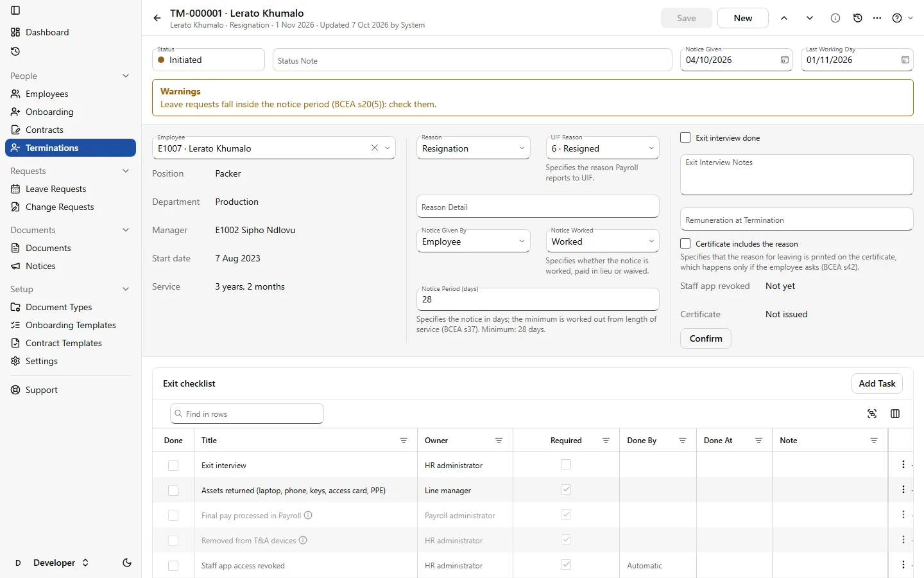Open the recent history icon under Dashboard

[15, 51]
